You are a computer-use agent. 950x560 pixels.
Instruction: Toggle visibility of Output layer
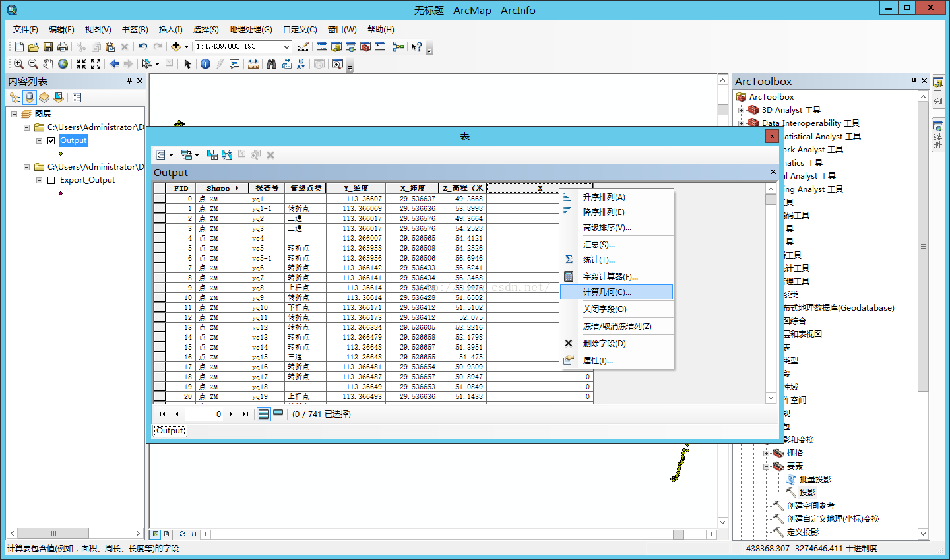coord(51,140)
